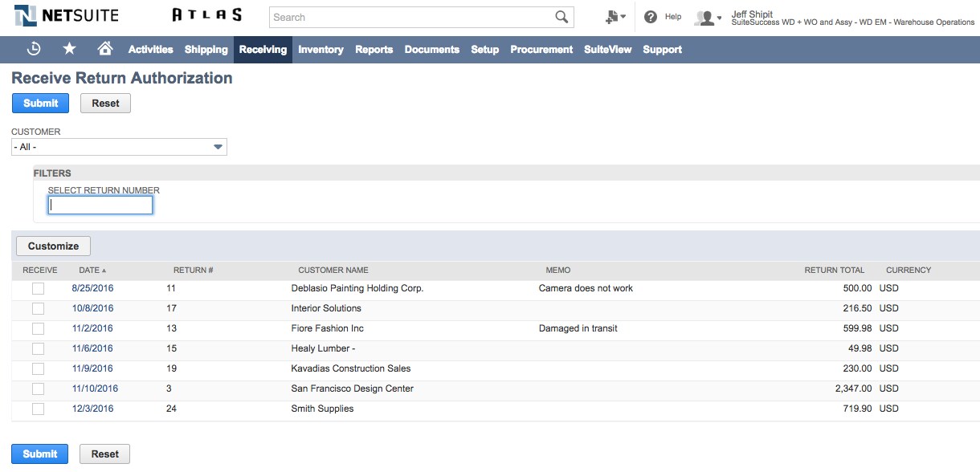
Task: Click the Filters section header
Action: coord(52,173)
